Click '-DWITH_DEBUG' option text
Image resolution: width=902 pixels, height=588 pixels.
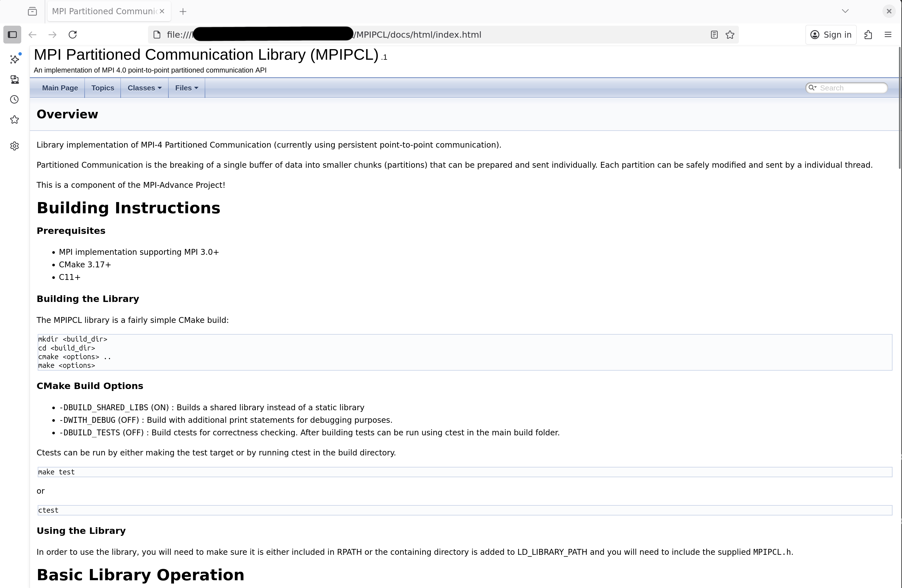tap(87, 420)
